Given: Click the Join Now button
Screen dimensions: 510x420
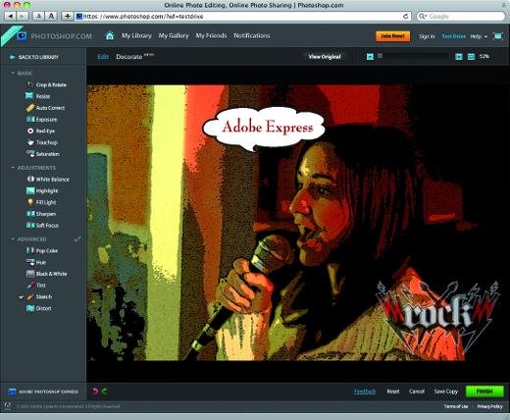Looking at the screenshot, I should [393, 36].
